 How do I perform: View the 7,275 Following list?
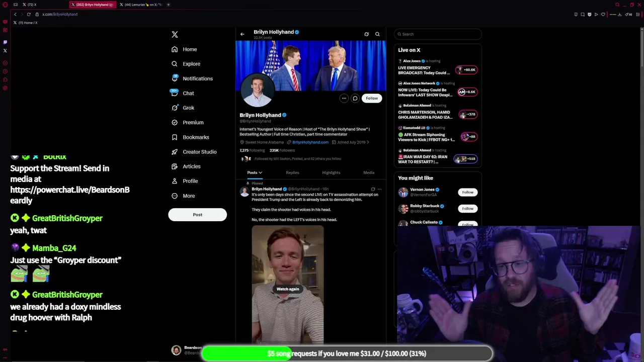point(252,150)
